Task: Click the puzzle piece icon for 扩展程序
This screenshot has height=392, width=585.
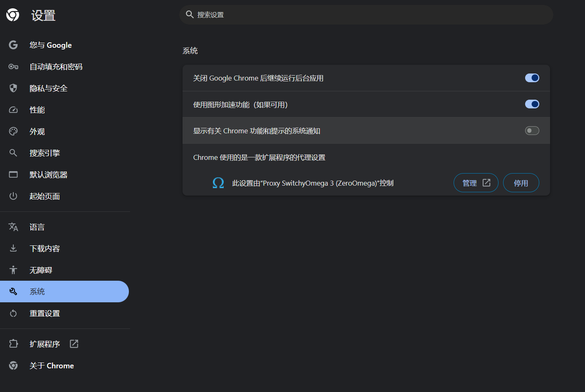Action: coord(13,344)
